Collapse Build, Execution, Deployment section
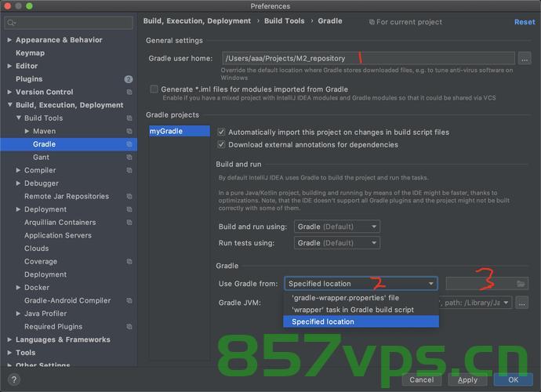This screenshot has width=541, height=392. [x=9, y=104]
